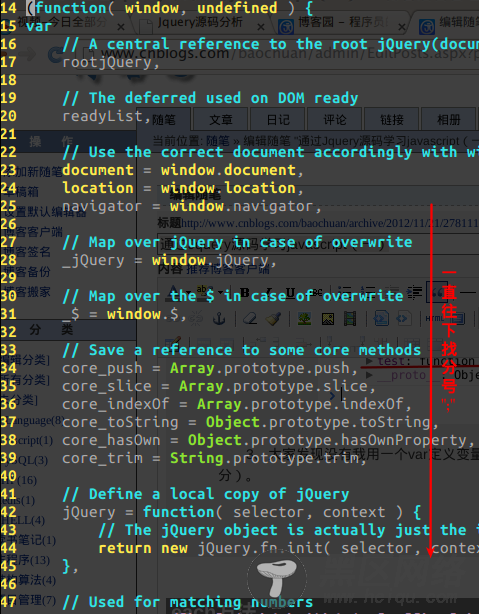Open the image gallery icon in editor
Image resolution: width=479 pixels, height=614 pixels.
pyautogui.click(x=328, y=319)
